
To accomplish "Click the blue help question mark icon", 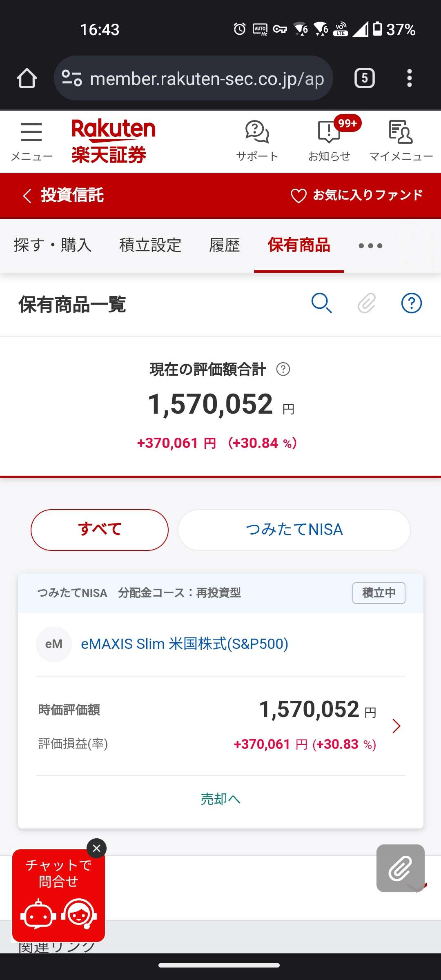I will [411, 303].
